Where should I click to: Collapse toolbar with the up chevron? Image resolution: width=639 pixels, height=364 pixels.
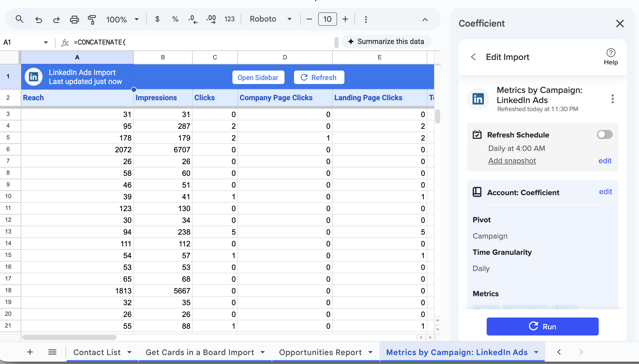point(425,19)
